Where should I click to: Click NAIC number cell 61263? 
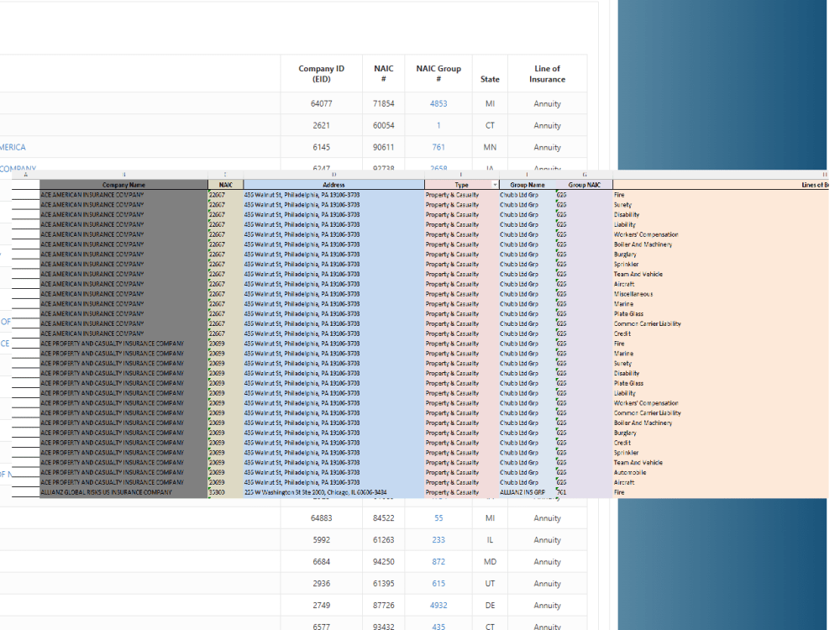coord(384,540)
